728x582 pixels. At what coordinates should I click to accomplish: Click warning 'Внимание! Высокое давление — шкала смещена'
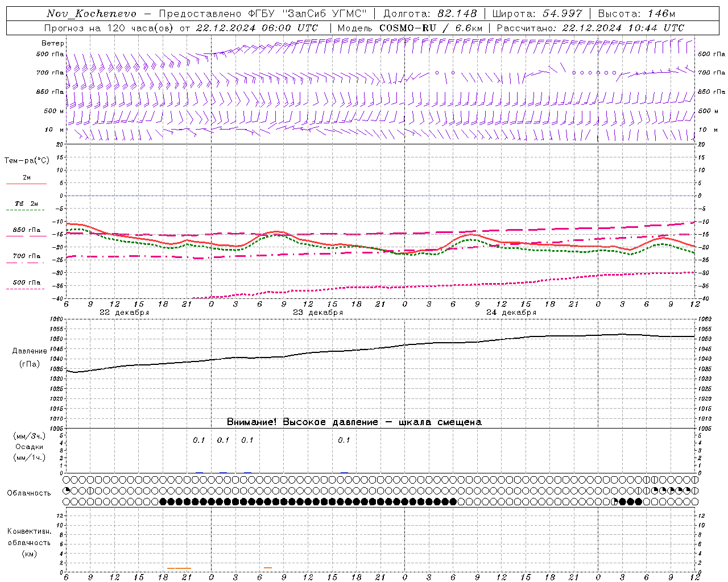coord(354,422)
